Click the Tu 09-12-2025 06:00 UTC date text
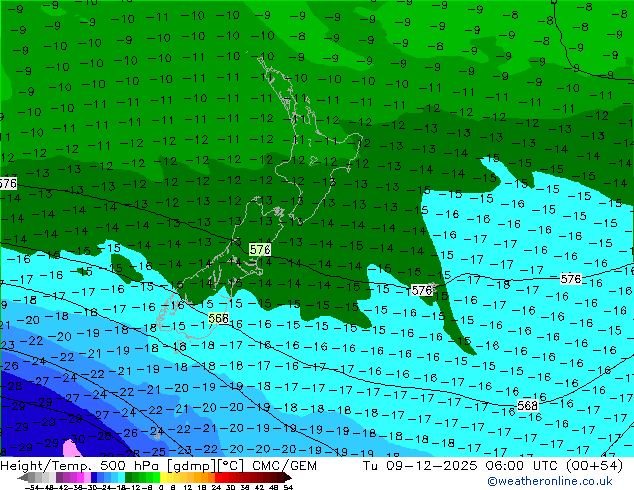634x490 pixels. (x=461, y=466)
